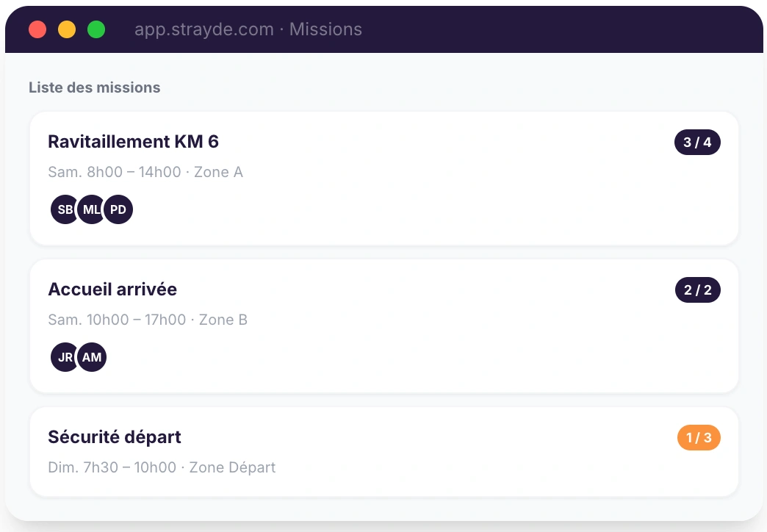This screenshot has width=767, height=532.
Task: Click the green traffic light icon
Action: (96, 29)
